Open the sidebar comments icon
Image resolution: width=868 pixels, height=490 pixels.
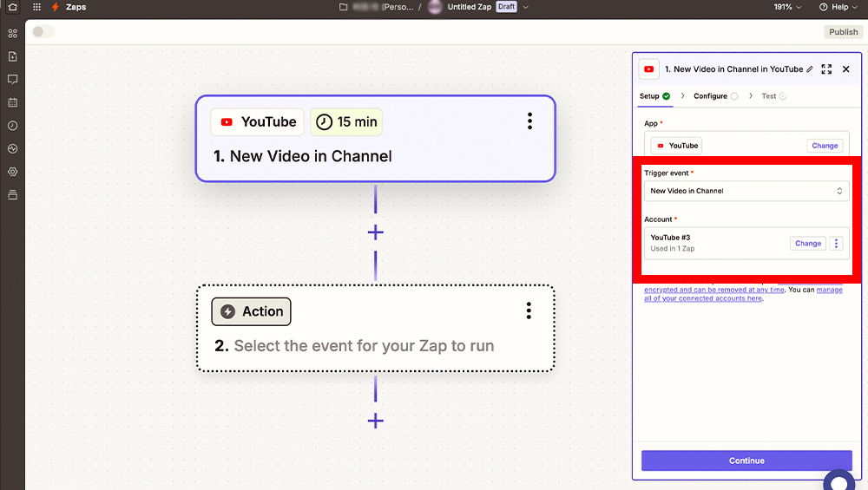click(13, 80)
